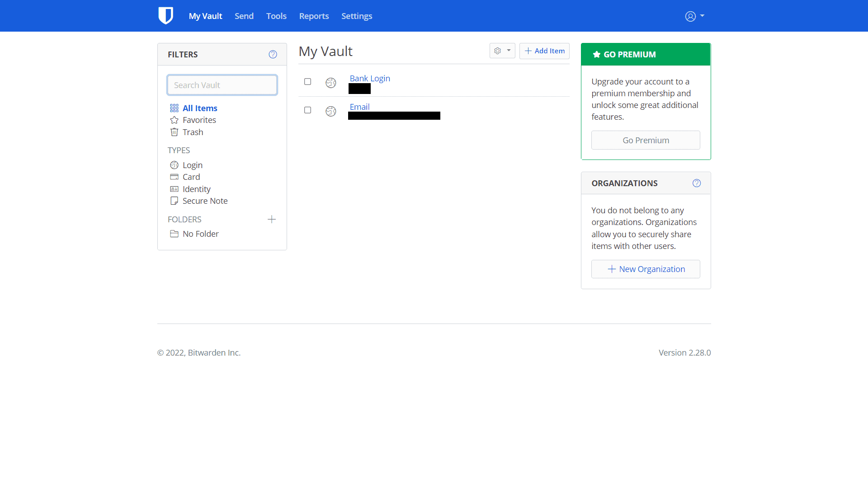Viewport: 868px width, 488px height.
Task: Click the globe icon for Email item
Action: pos(331,111)
